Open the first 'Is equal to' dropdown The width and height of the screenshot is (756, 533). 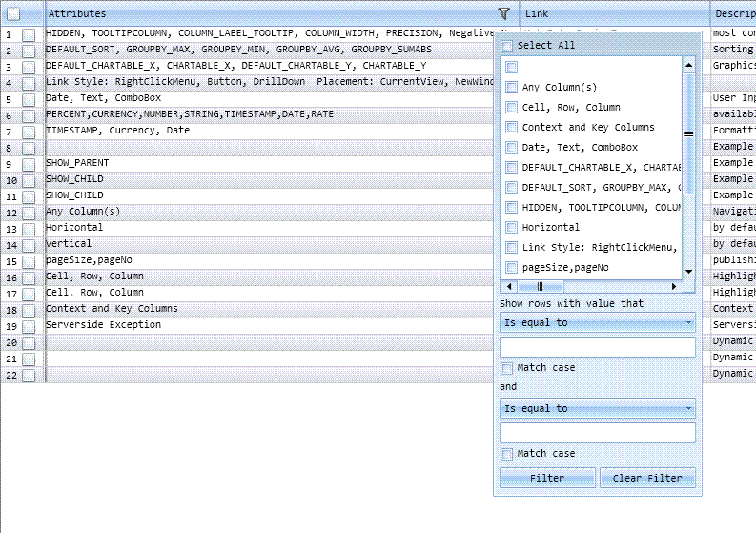[x=597, y=323]
